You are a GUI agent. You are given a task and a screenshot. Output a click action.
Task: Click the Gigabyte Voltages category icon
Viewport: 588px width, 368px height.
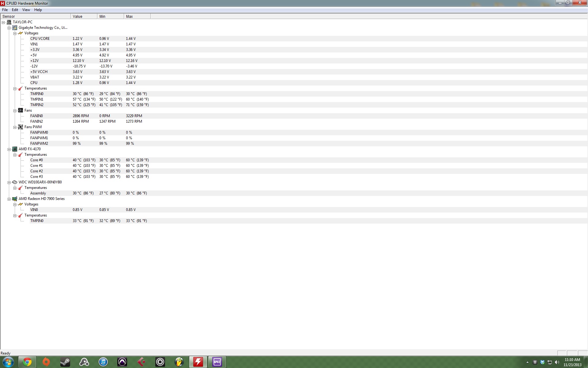point(21,33)
